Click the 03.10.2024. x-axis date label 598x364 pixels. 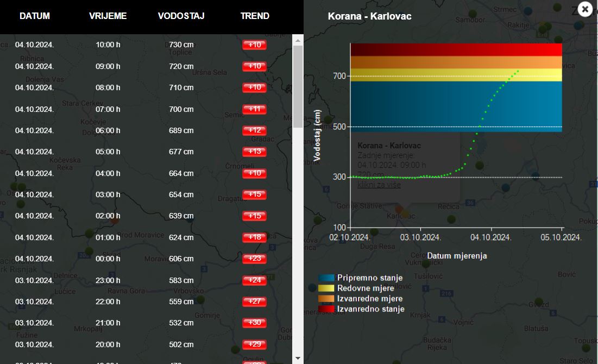click(x=420, y=237)
